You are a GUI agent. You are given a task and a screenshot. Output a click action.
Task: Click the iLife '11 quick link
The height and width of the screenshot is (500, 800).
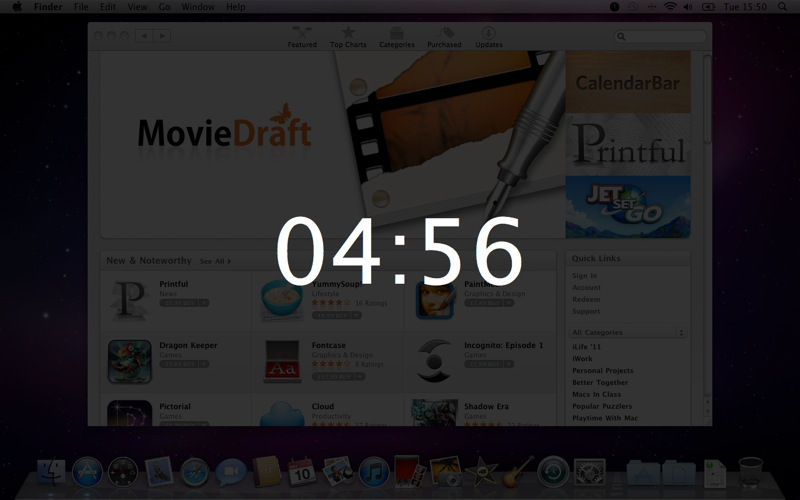point(586,347)
